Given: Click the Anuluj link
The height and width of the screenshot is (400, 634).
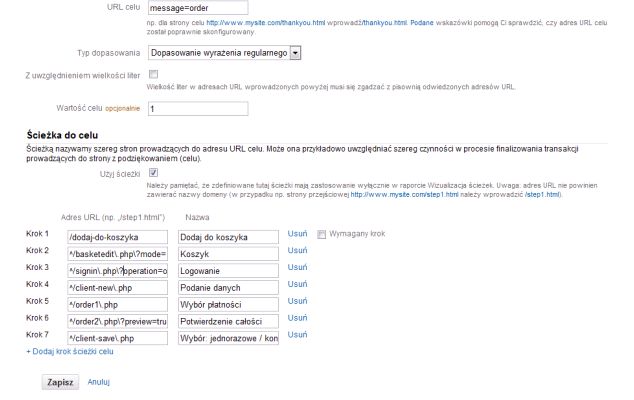Looking at the screenshot, I should coord(98,382).
